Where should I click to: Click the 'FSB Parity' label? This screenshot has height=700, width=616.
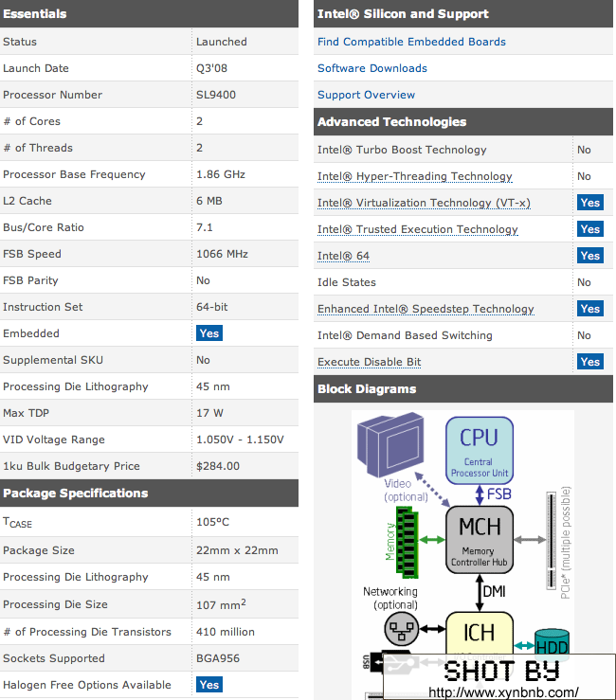30,280
